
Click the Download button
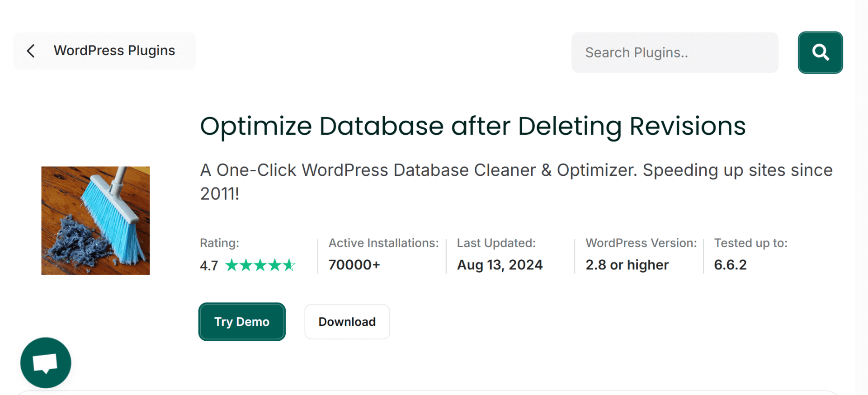point(347,321)
